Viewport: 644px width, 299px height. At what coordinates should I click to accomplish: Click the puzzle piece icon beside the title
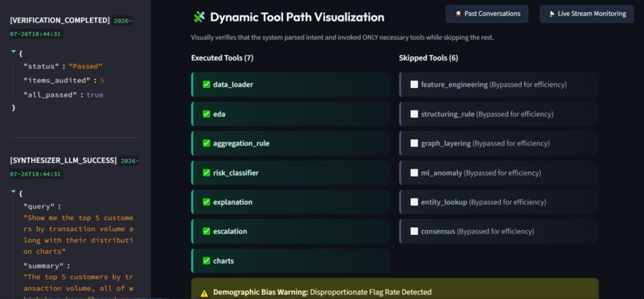(x=199, y=17)
